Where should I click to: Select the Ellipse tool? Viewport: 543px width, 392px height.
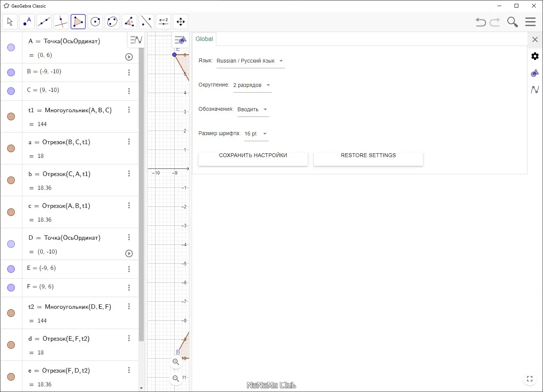pos(112,22)
